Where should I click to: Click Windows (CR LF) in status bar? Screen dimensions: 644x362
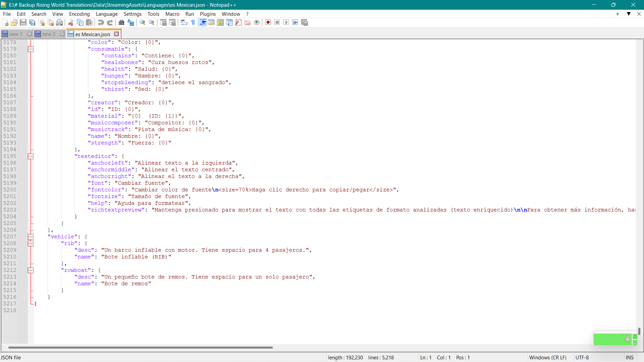(x=547, y=357)
